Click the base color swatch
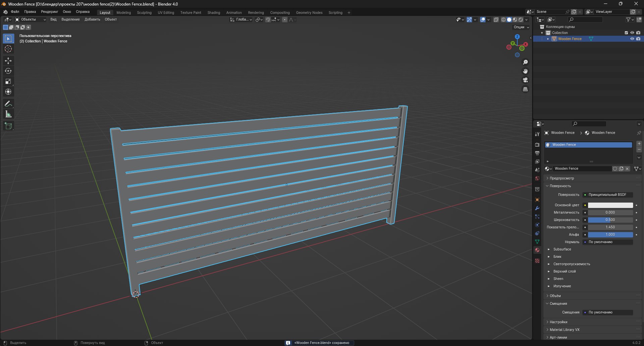644x346 pixels. click(x=610, y=205)
